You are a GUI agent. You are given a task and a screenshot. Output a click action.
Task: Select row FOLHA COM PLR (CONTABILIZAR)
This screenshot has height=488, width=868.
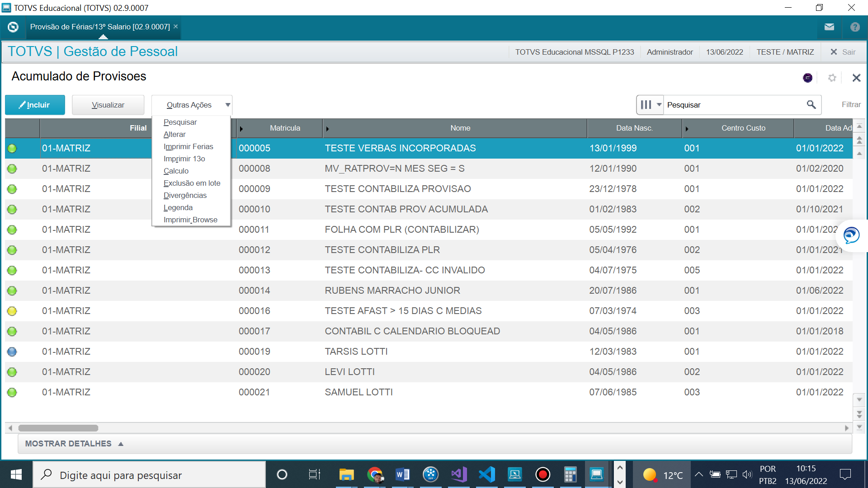(429, 230)
